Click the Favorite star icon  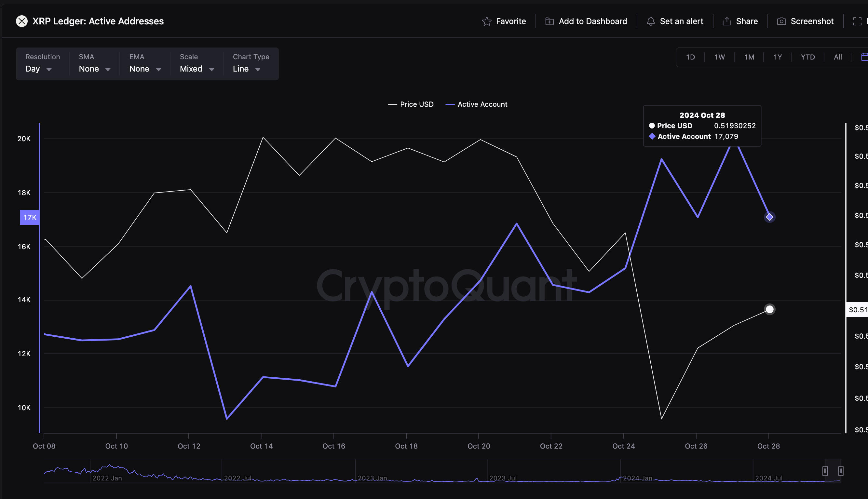487,21
